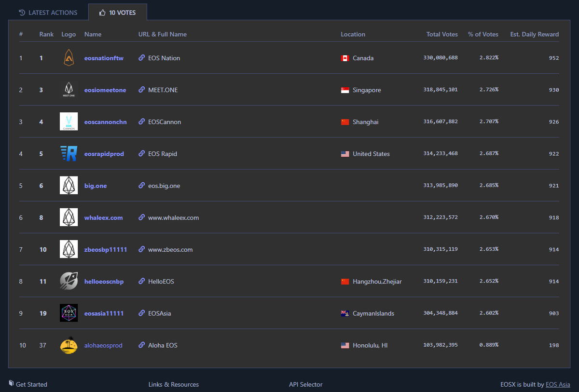Open the eosrapidprod account
Image resolution: width=579 pixels, height=392 pixels.
tap(104, 154)
